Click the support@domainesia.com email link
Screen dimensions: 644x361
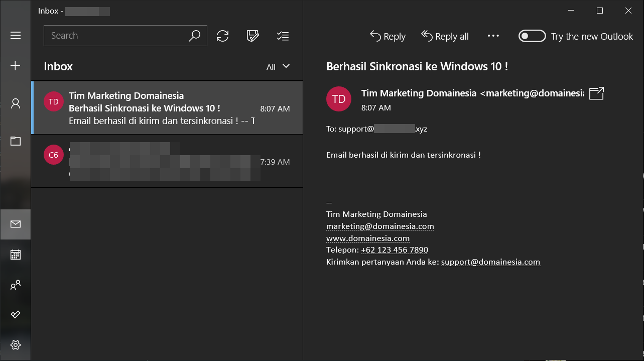click(x=490, y=262)
